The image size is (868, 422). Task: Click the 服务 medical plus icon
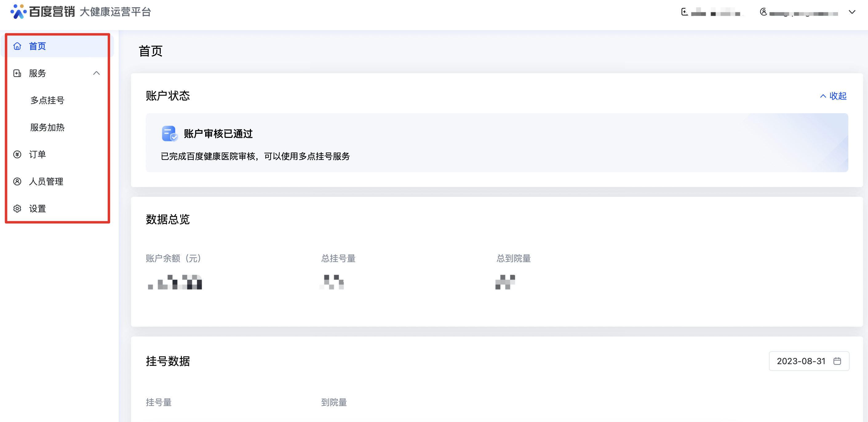pos(17,73)
